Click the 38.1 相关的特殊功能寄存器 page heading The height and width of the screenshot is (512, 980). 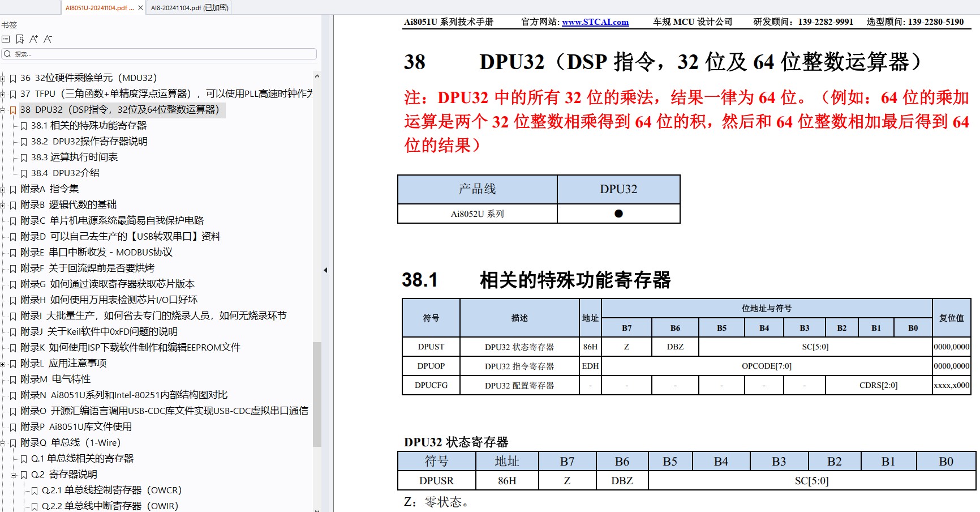536,280
